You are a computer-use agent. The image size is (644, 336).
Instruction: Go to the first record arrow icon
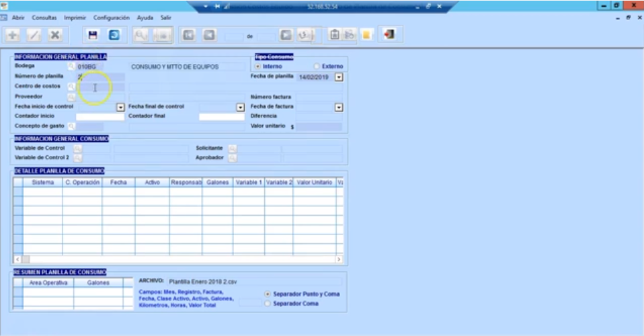point(188,36)
